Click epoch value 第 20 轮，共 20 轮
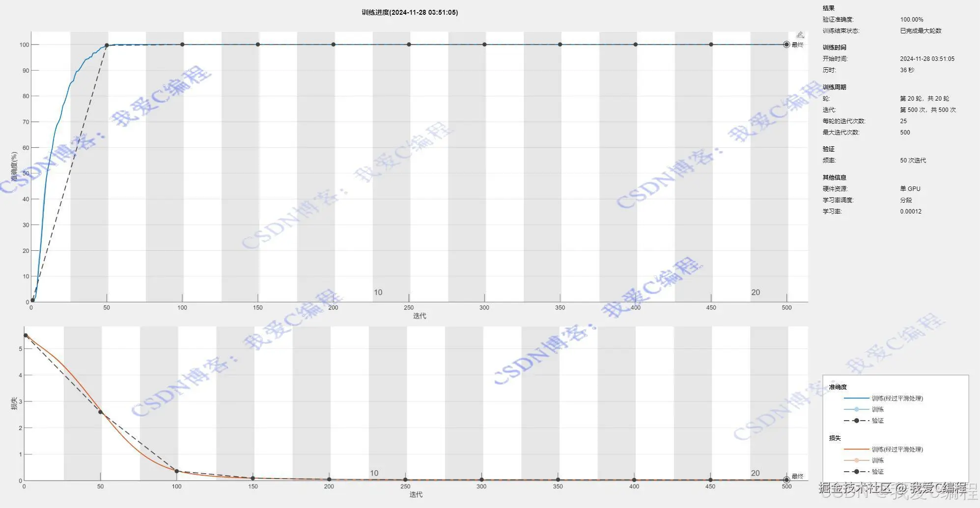This screenshot has width=980, height=508. pos(924,99)
